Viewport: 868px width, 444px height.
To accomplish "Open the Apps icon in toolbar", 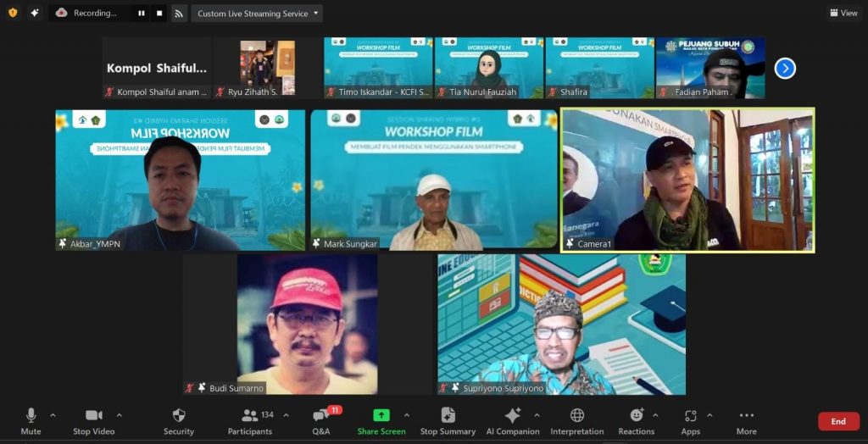I will coord(691,415).
